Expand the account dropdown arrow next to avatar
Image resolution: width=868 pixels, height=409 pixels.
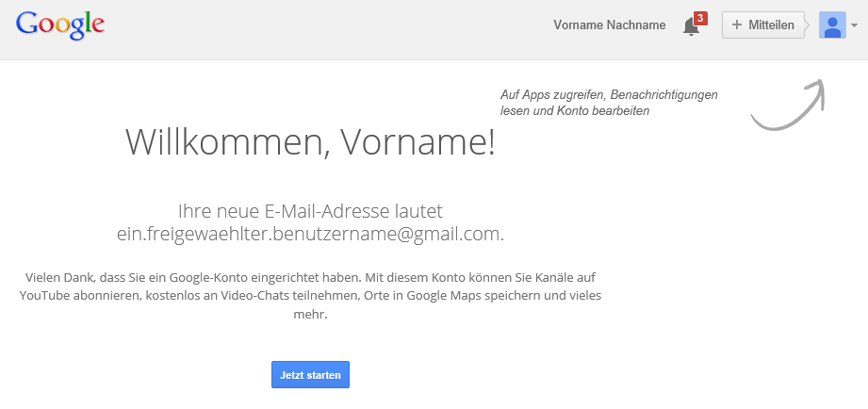(854, 25)
